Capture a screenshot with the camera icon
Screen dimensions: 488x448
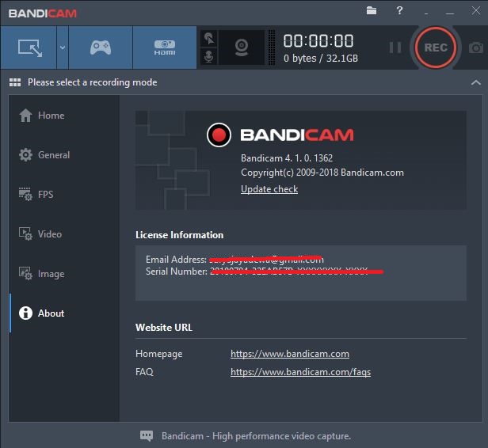(x=476, y=47)
